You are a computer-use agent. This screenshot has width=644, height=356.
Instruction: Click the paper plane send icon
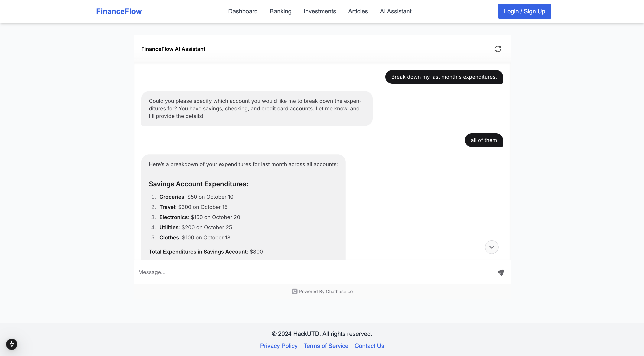(x=500, y=272)
